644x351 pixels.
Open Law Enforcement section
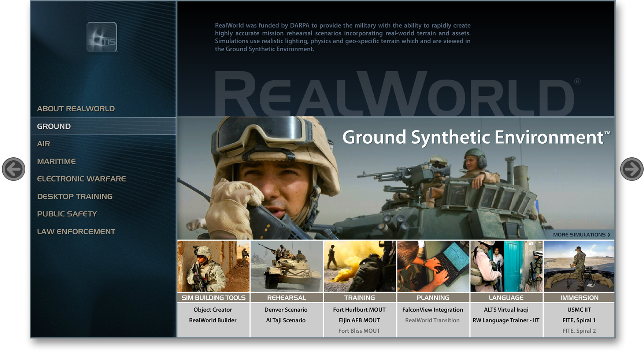point(76,231)
